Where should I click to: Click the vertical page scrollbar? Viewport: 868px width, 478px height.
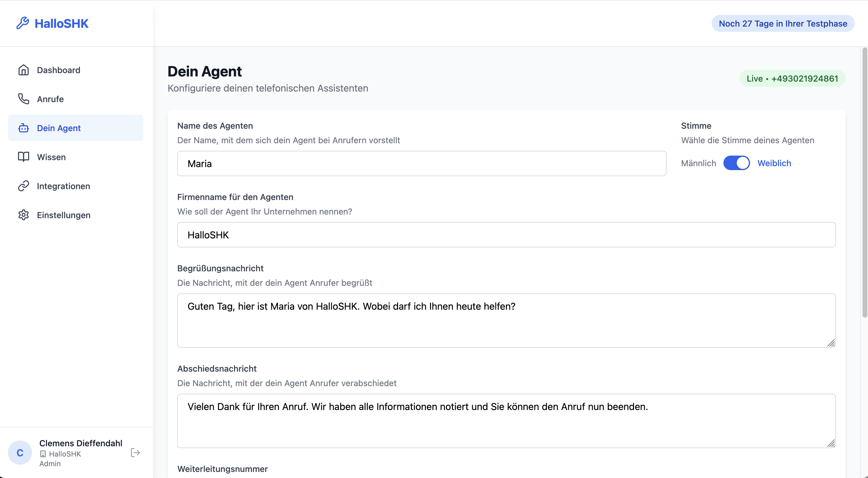coord(865,182)
